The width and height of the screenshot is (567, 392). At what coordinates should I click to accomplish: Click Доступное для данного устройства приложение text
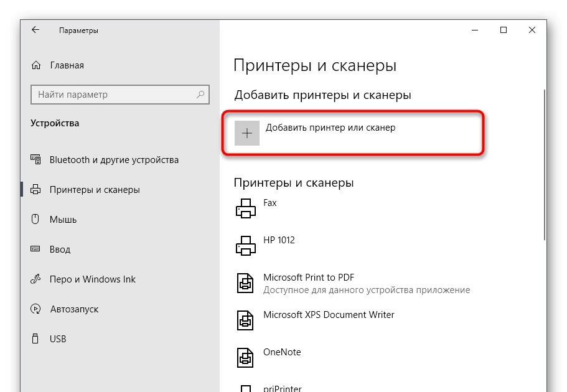(367, 290)
